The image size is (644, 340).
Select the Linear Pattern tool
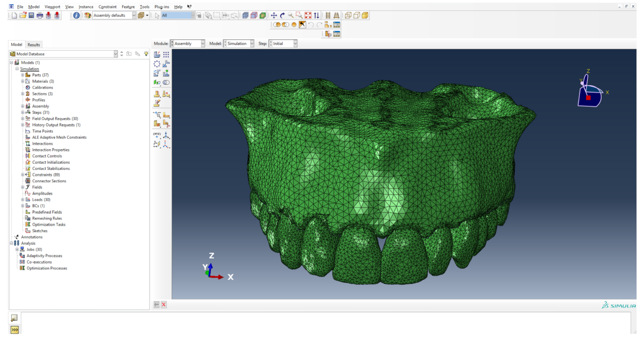click(166, 55)
